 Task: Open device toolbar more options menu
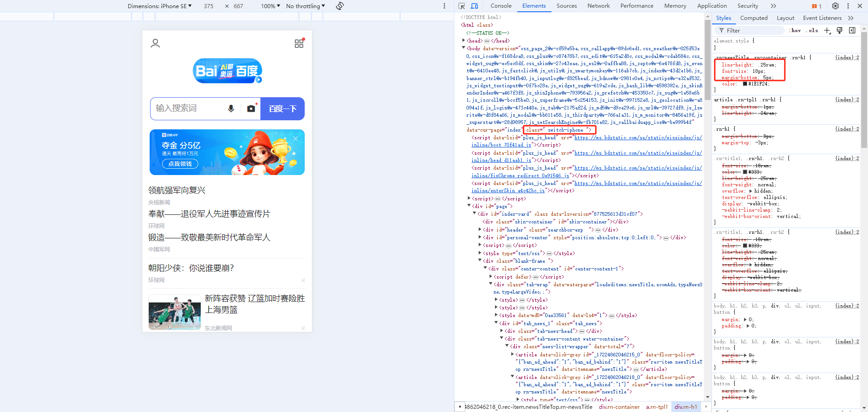coord(444,6)
